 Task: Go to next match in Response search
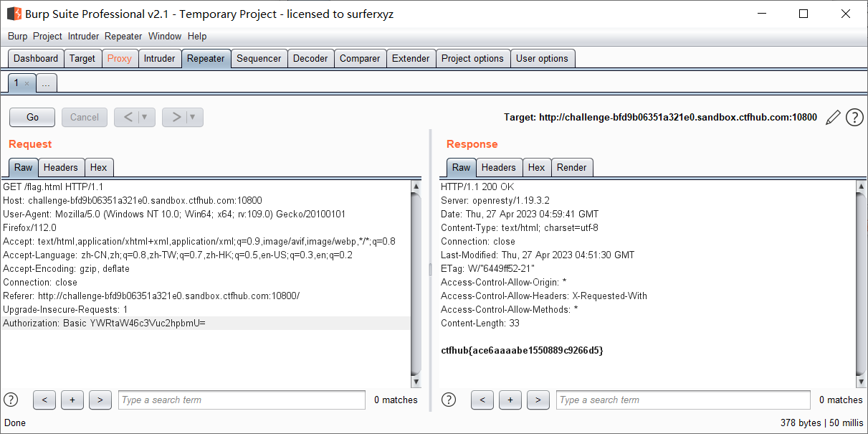538,400
